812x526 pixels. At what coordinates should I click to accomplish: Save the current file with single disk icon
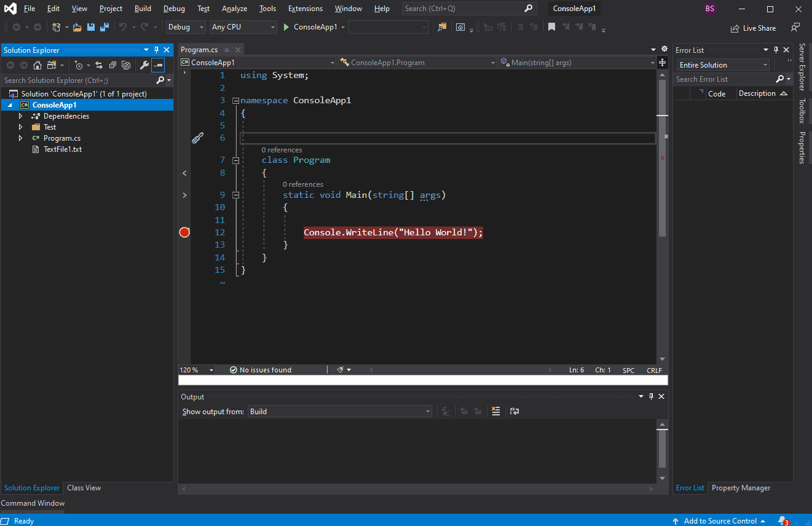[x=91, y=27]
